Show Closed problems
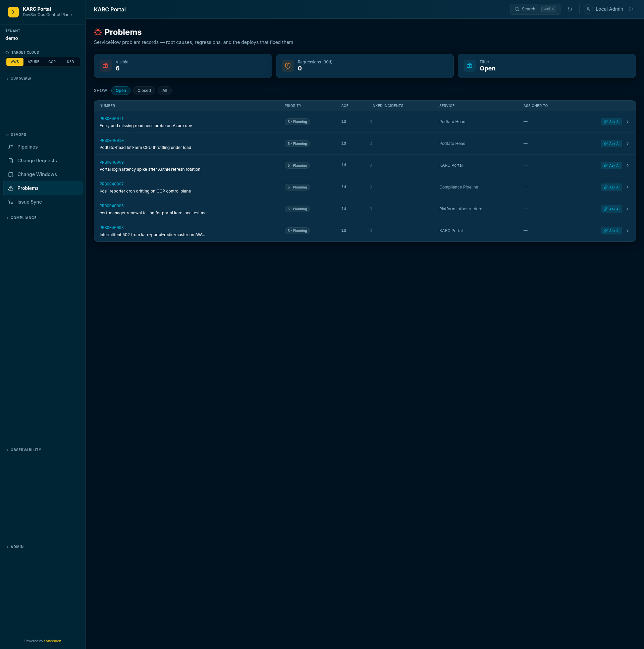Screen dimensions: 644x649 [144, 91]
